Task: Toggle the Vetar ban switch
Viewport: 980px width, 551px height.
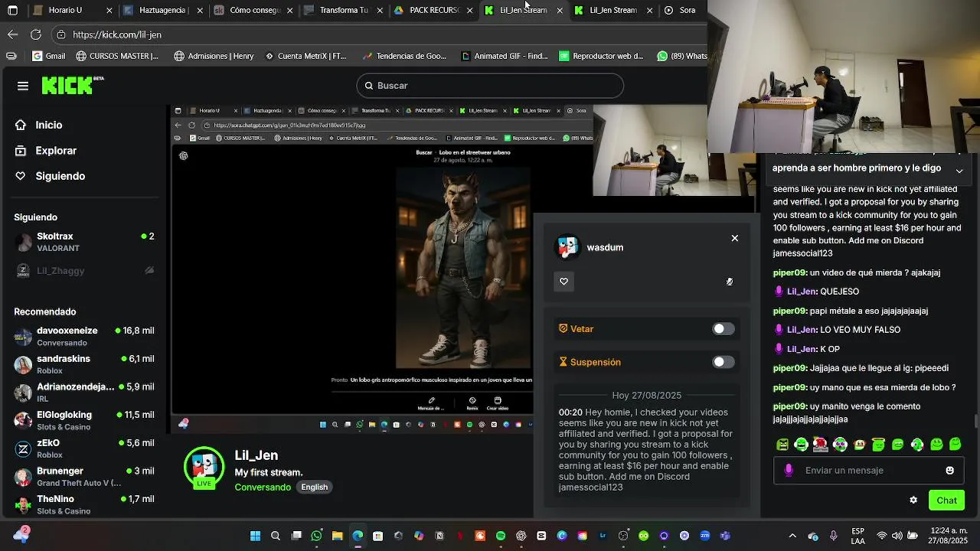Action: (723, 329)
